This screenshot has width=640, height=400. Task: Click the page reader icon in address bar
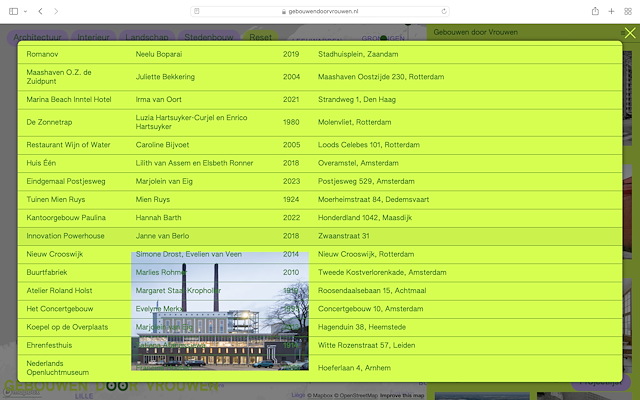pos(199,11)
